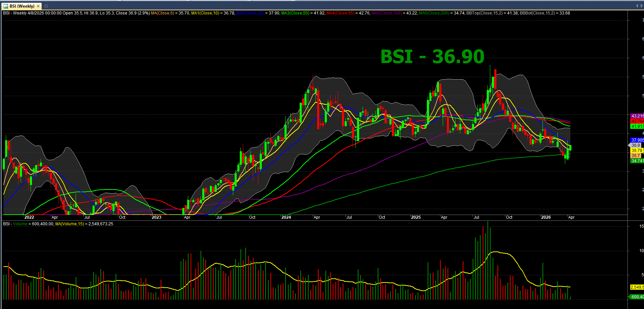The height and width of the screenshot is (309, 644).
Task: Close the BSI (Weekly) chart tab
Action: (x=38, y=6)
